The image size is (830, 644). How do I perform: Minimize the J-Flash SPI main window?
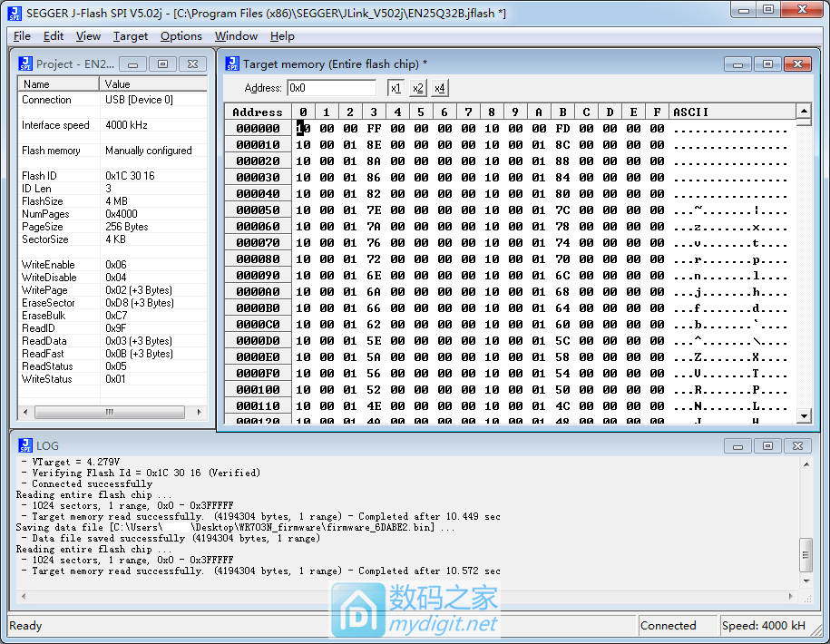[744, 10]
